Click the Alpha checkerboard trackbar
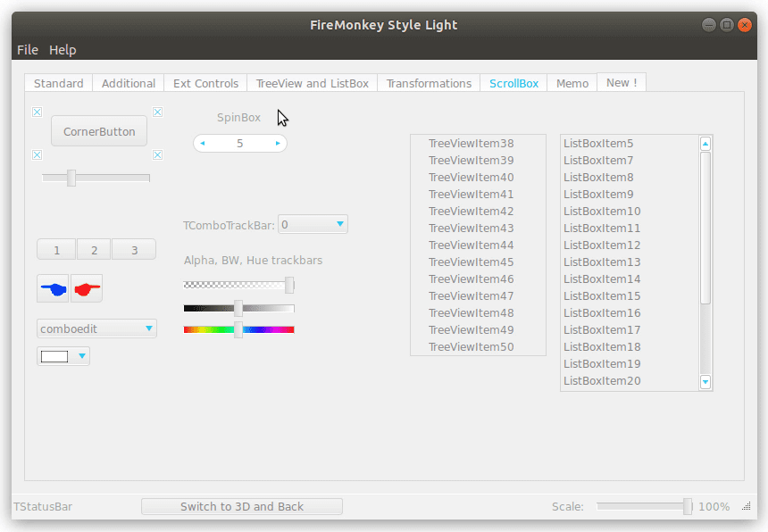Screen dimensions: 768x532 click(239, 285)
